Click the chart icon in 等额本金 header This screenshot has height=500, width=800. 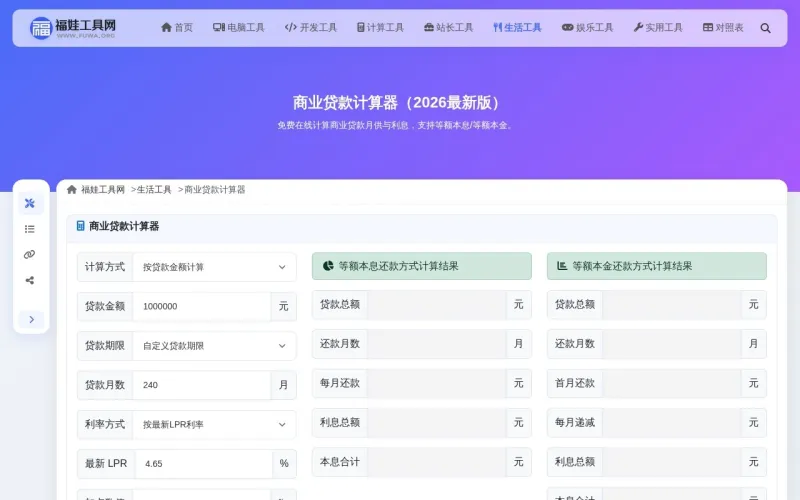[562, 266]
